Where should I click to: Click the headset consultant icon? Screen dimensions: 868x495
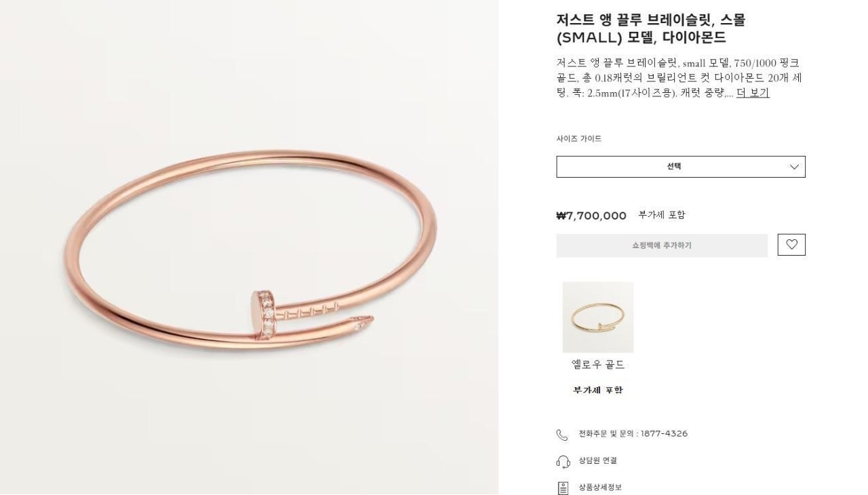coord(563,462)
